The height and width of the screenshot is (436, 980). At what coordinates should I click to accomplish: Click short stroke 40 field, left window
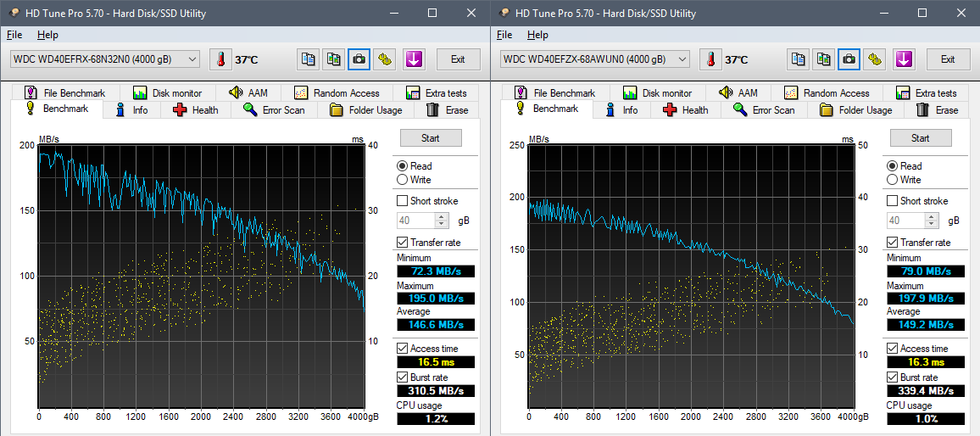(x=416, y=221)
